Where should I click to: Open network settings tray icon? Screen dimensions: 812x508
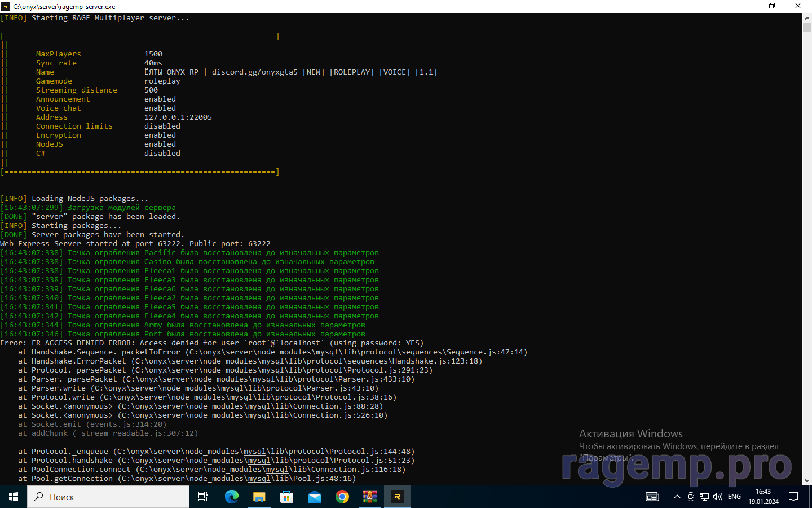tap(704, 497)
